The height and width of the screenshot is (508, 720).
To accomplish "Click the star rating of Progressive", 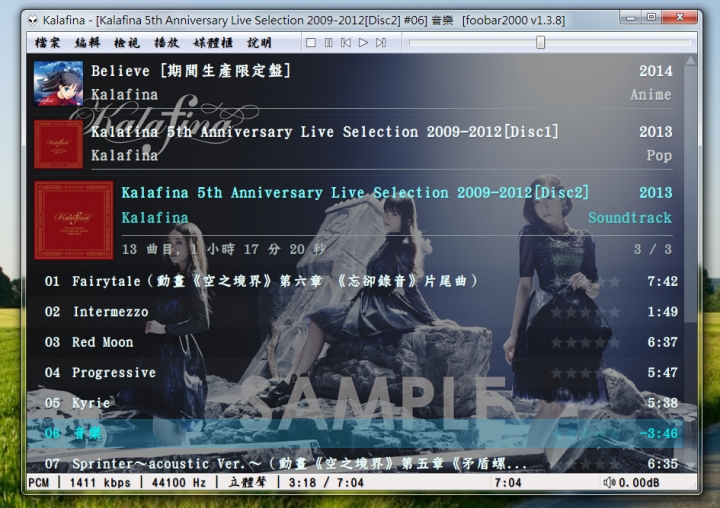I will [585, 373].
